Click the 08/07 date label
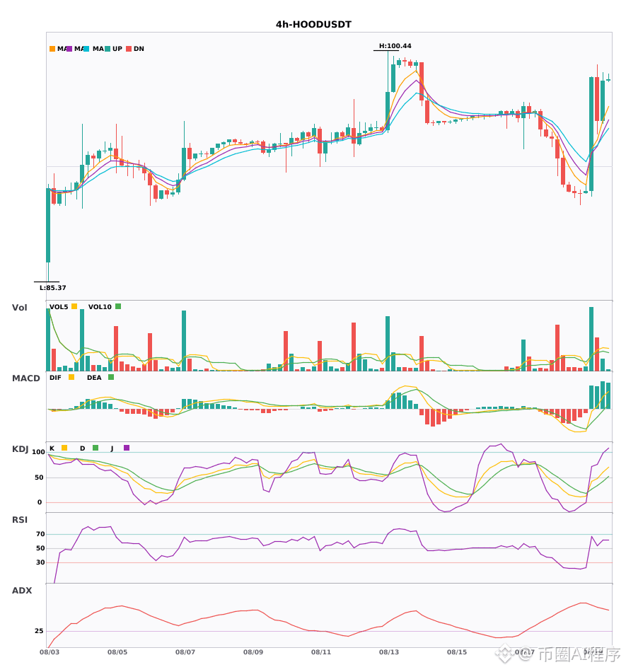This screenshot has width=626, height=672. (185, 652)
